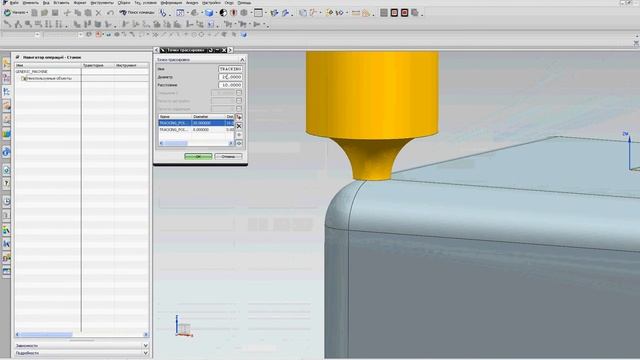Expand the Зависимости panel
640x360 pixels.
coord(82,346)
